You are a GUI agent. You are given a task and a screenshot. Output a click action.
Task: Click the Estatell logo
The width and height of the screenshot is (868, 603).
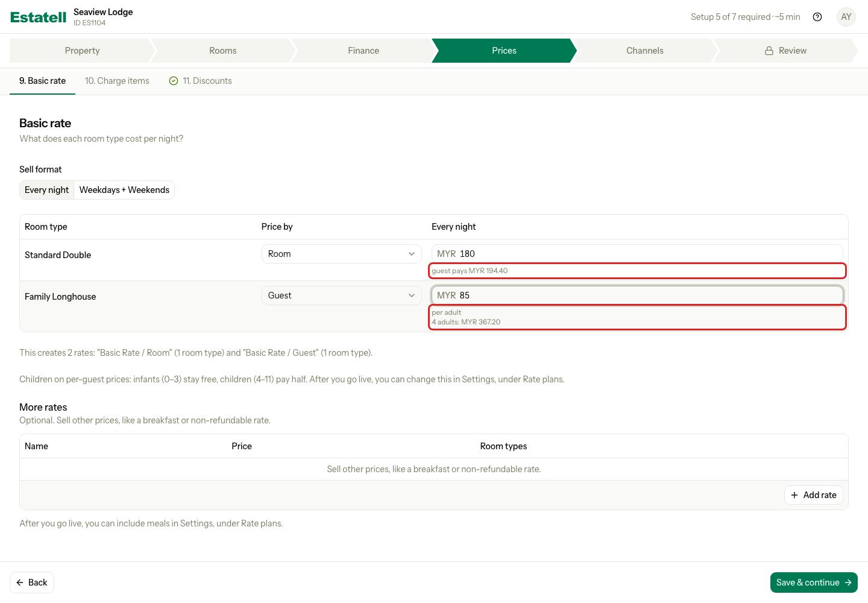click(39, 17)
